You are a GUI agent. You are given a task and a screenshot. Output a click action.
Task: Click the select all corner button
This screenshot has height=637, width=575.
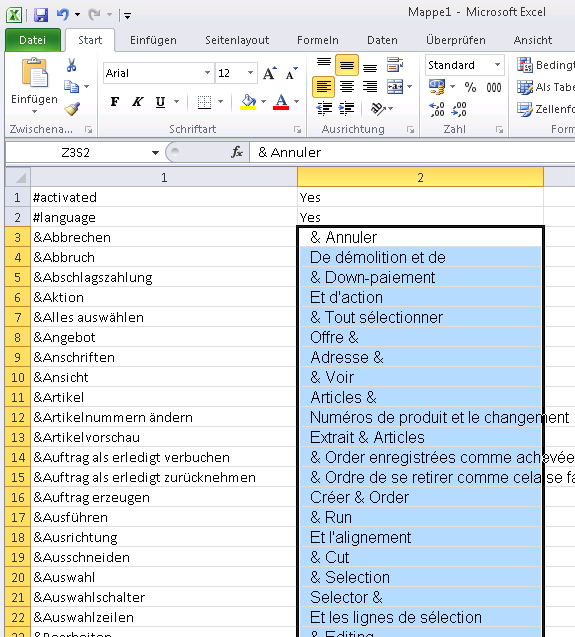(x=17, y=177)
